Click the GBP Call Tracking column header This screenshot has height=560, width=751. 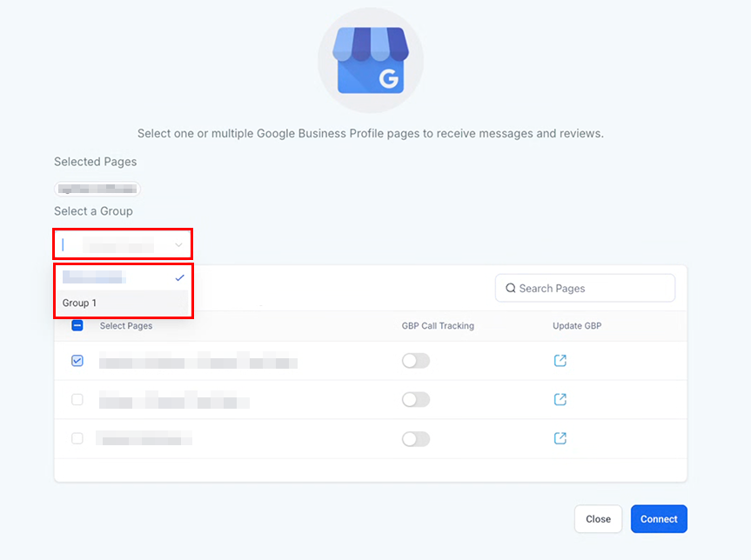coord(438,326)
